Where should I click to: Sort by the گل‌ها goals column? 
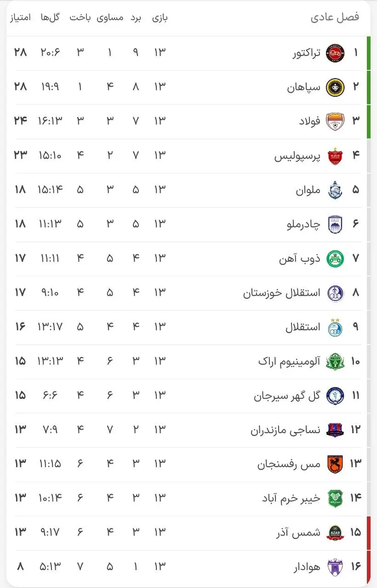50,17
